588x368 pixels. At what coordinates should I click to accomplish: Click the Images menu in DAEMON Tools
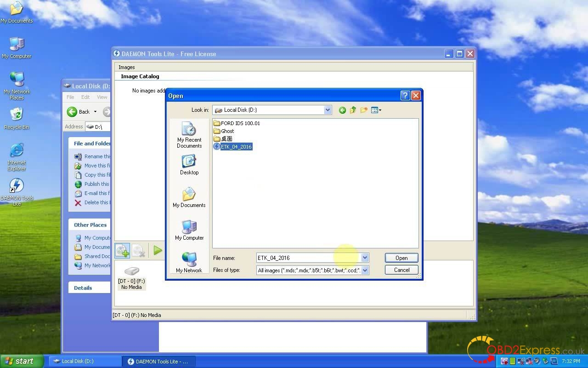coord(127,67)
